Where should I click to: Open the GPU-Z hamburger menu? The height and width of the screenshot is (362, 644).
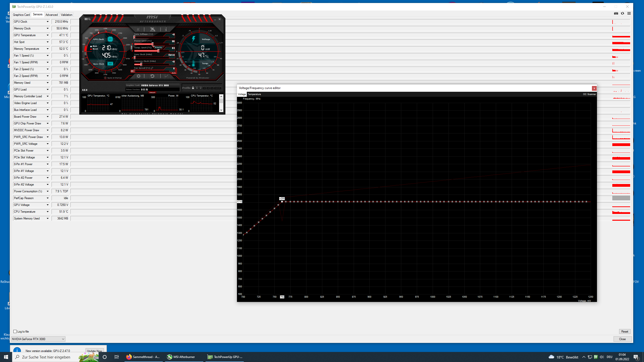click(629, 13)
